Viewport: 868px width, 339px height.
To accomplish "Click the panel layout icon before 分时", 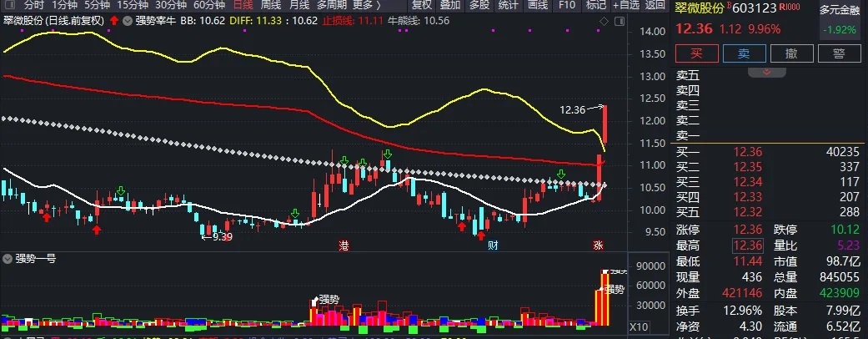I will click(x=9, y=5).
